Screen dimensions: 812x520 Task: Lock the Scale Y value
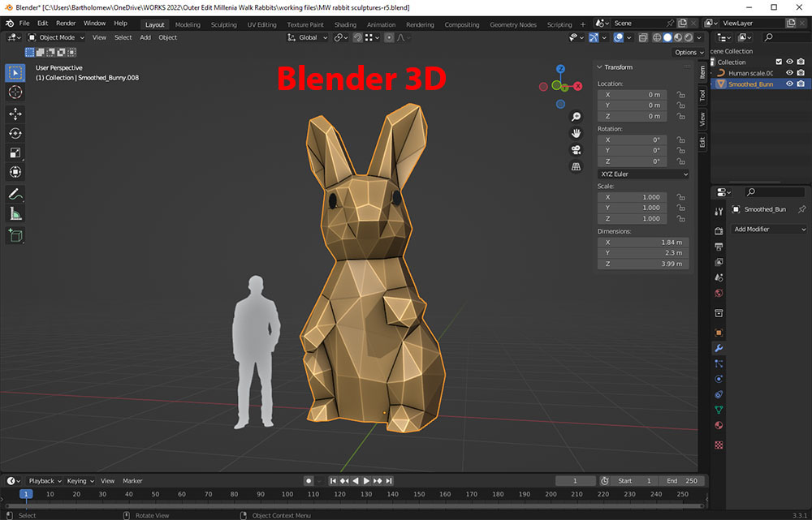pyautogui.click(x=681, y=208)
